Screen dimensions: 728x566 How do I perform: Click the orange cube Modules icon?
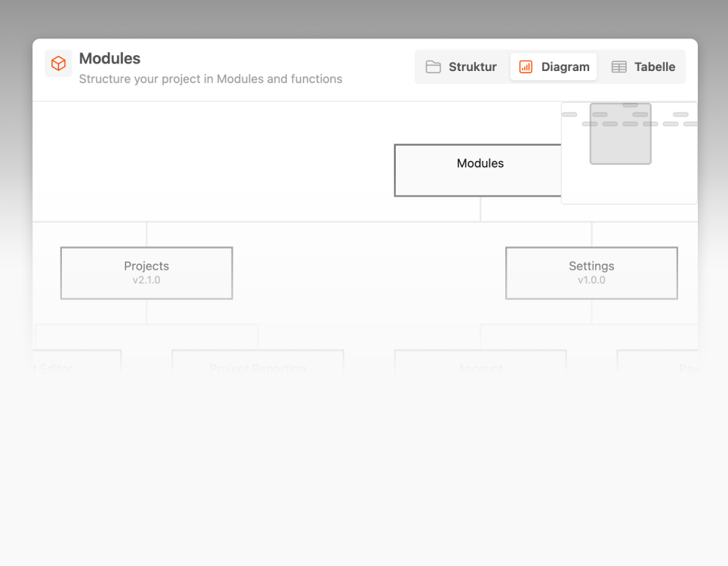(x=58, y=64)
